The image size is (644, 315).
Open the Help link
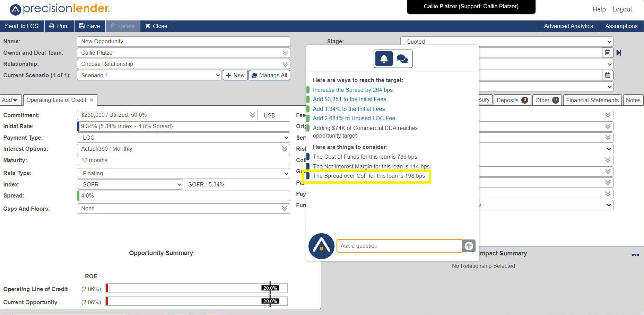click(x=599, y=9)
